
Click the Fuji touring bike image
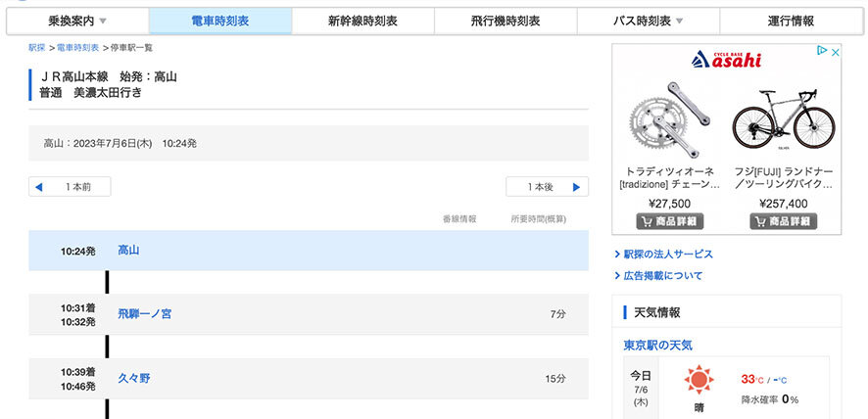pyautogui.click(x=783, y=119)
